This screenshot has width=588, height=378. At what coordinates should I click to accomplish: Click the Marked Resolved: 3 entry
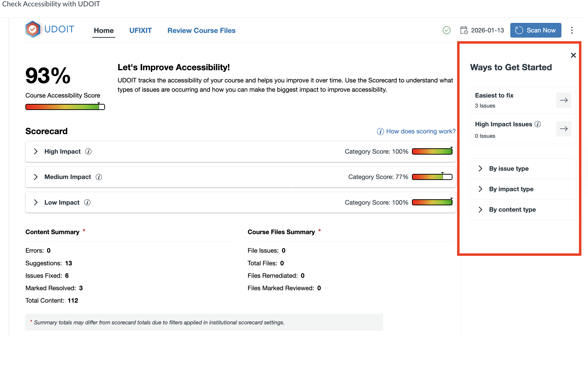[x=54, y=288]
